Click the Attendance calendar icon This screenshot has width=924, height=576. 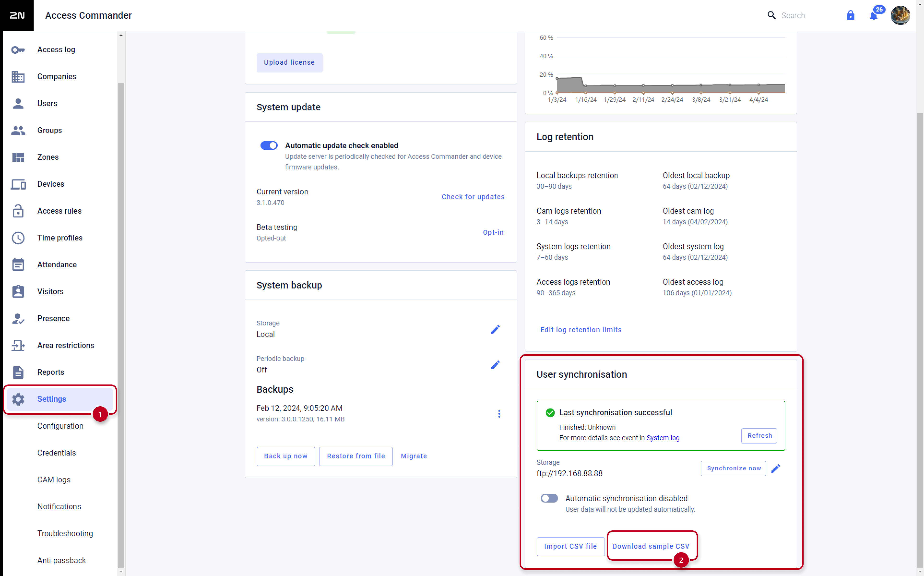[18, 264]
